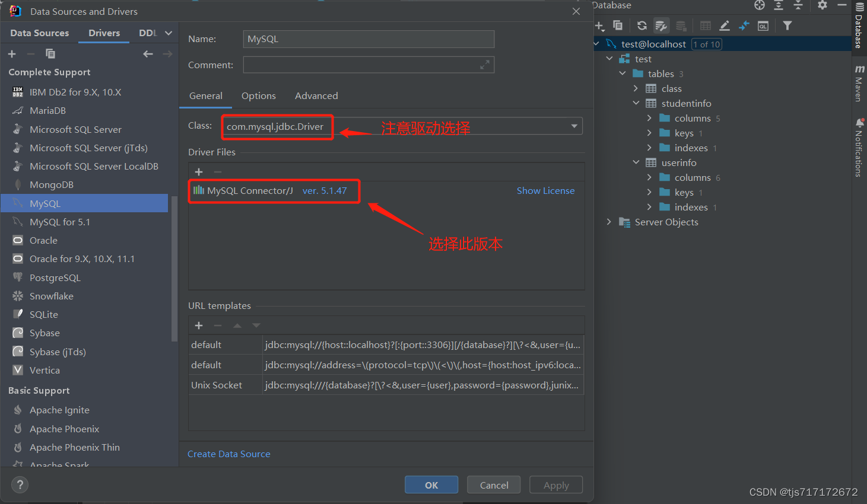
Task: Select the General tab
Action: pos(206,95)
